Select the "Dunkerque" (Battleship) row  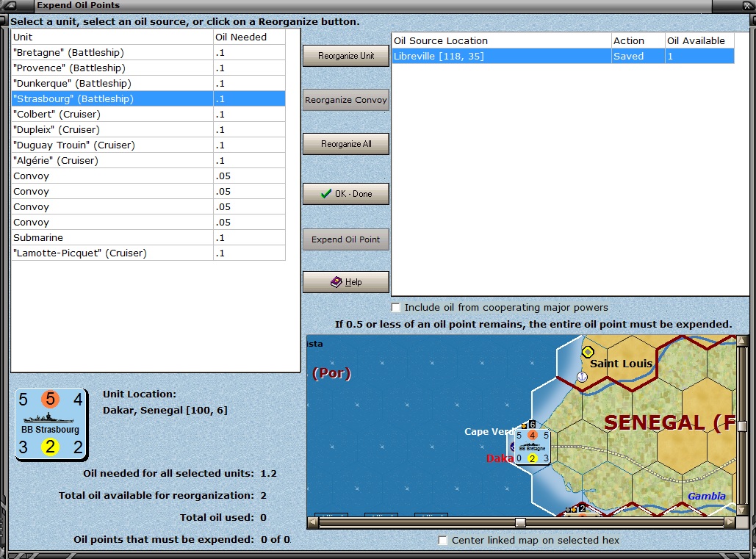click(148, 83)
